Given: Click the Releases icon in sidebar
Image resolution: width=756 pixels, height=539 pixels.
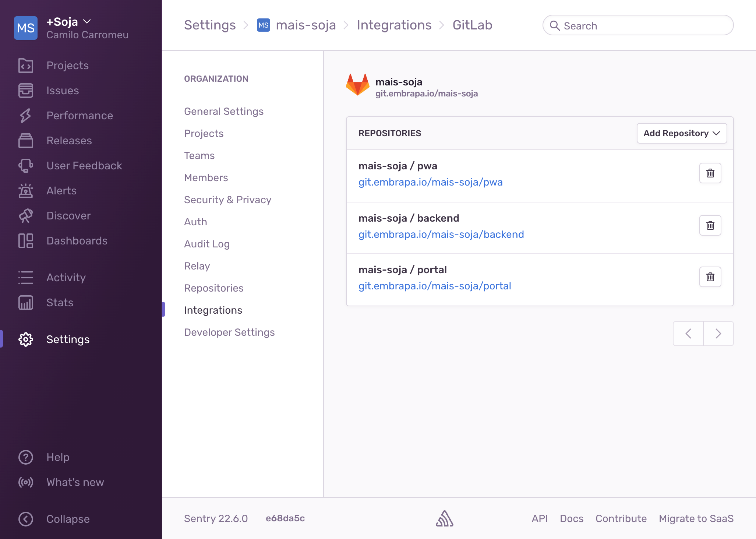Looking at the screenshot, I should [25, 141].
